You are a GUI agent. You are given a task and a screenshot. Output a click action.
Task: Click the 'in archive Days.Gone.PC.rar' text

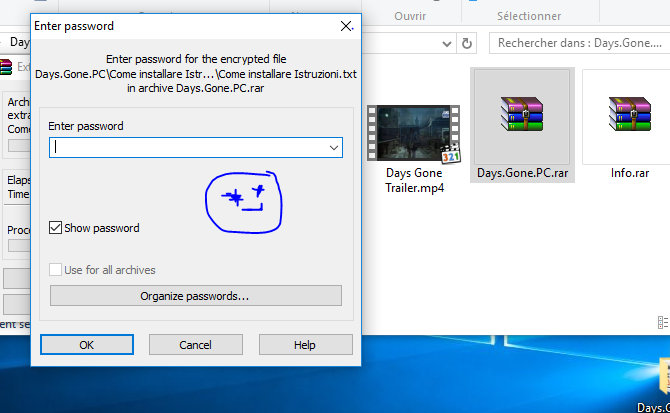196,88
